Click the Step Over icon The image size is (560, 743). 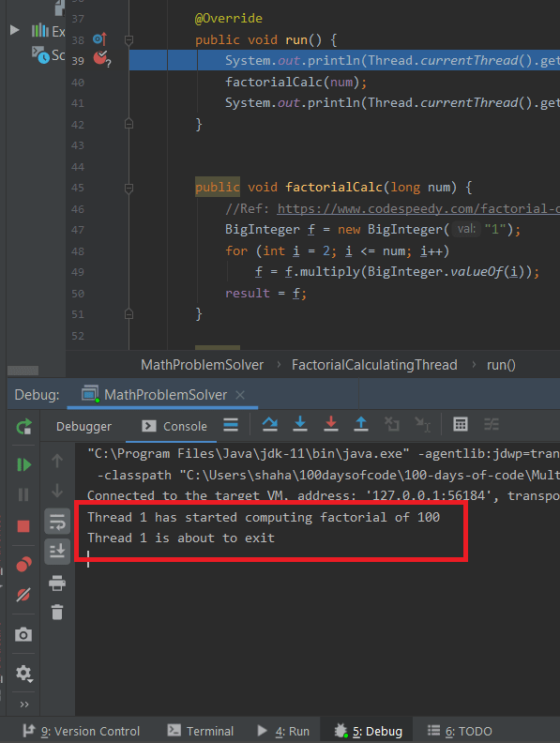click(270, 424)
